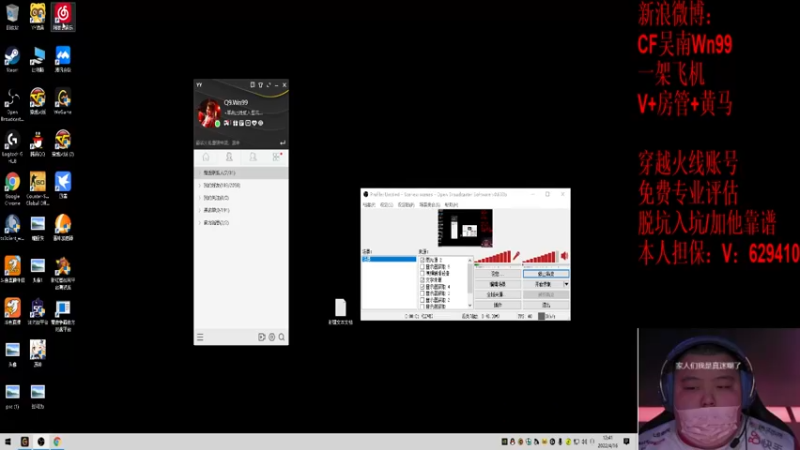Mute the desktop speaker icon in OBS
Image resolution: width=800 pixels, height=450 pixels.
[x=564, y=256]
